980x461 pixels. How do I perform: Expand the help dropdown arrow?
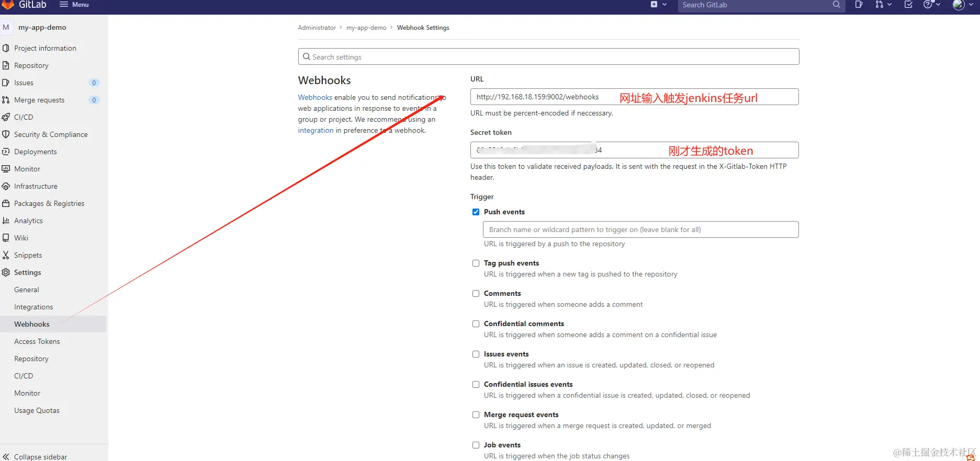pos(938,5)
